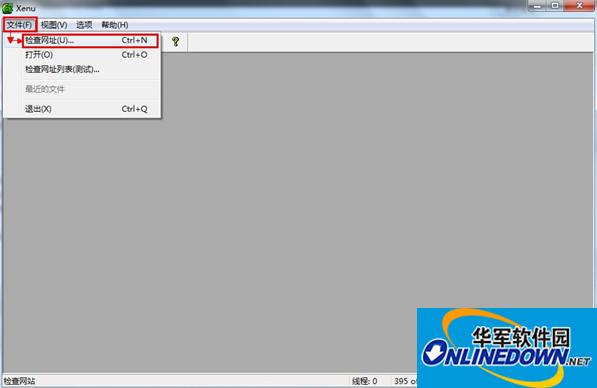Close the Xenu window
This screenshot has height=388, width=597.
pyautogui.click(x=579, y=6)
